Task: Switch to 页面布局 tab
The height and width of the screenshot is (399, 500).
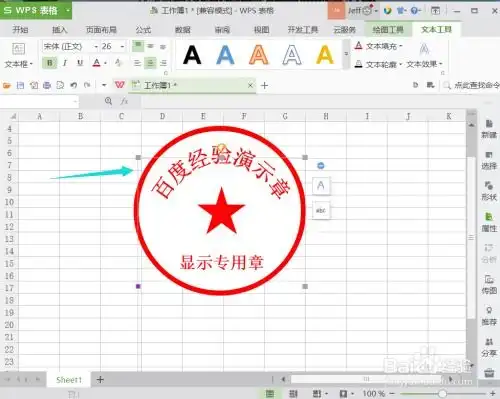Action: pyautogui.click(x=101, y=30)
